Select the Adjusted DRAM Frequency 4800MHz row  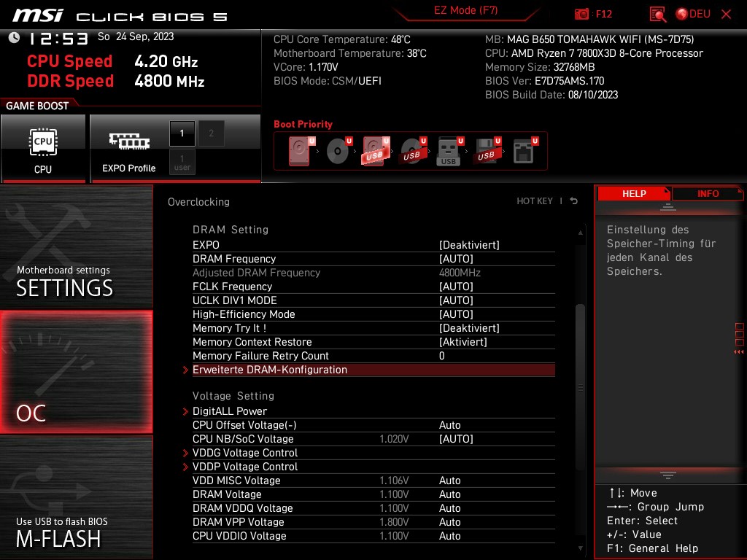[373, 273]
